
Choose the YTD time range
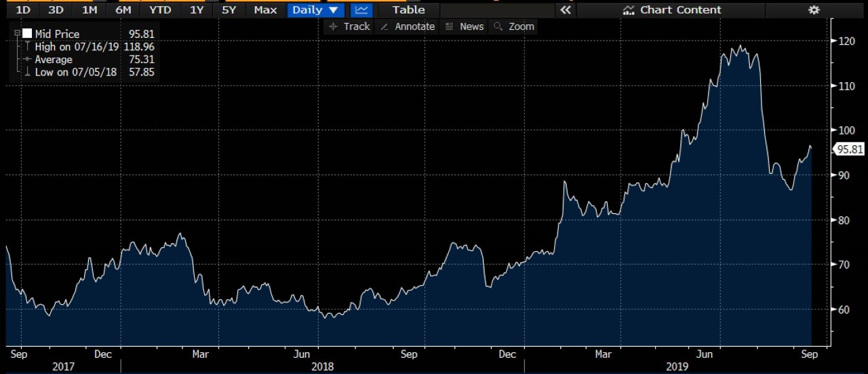(160, 10)
